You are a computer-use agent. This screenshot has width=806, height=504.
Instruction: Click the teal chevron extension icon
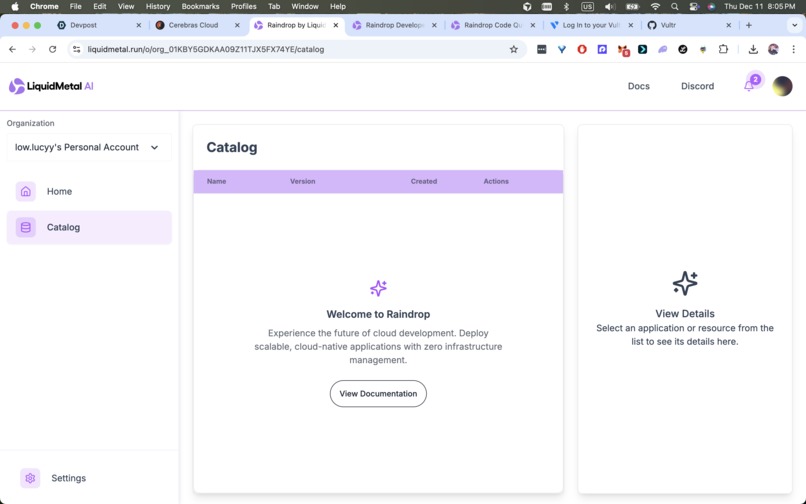643,49
